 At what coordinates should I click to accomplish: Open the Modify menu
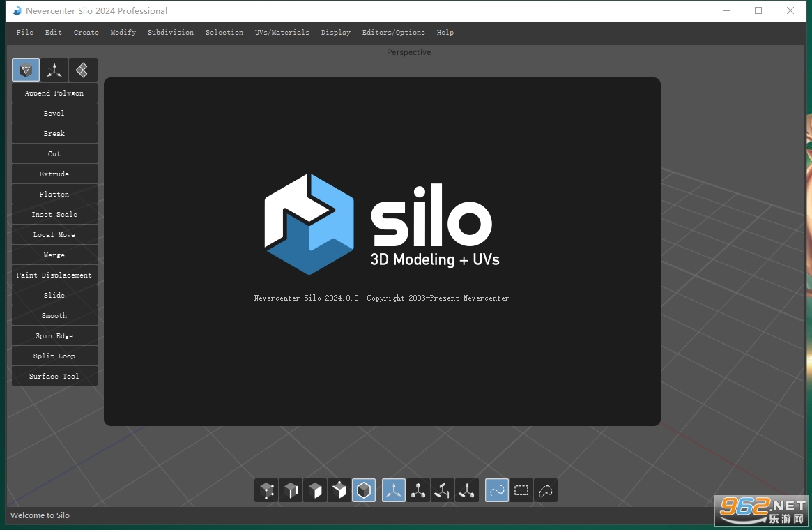click(x=123, y=32)
